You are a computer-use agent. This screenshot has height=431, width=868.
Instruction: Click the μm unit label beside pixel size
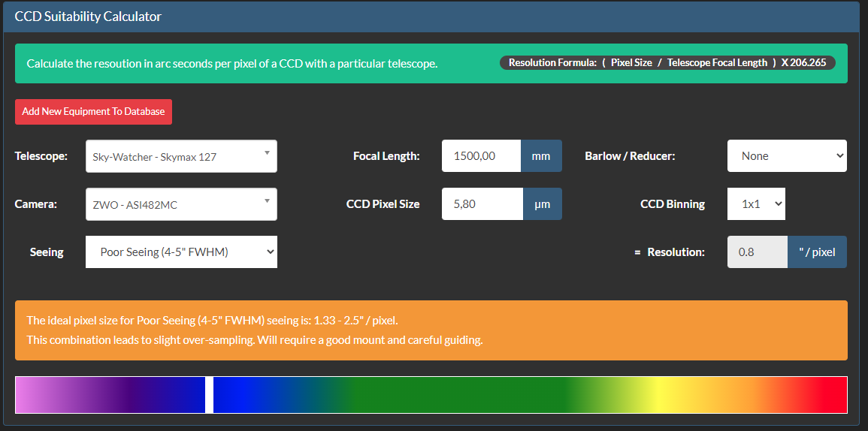coord(542,203)
